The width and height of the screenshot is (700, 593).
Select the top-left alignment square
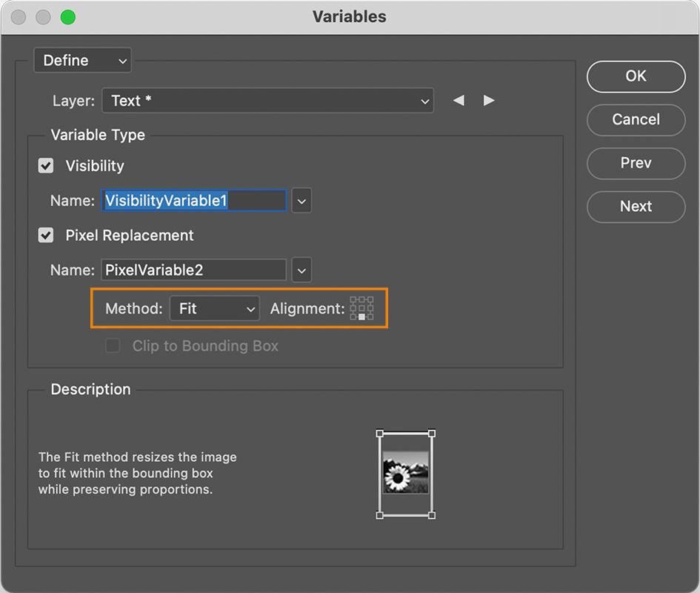(353, 299)
